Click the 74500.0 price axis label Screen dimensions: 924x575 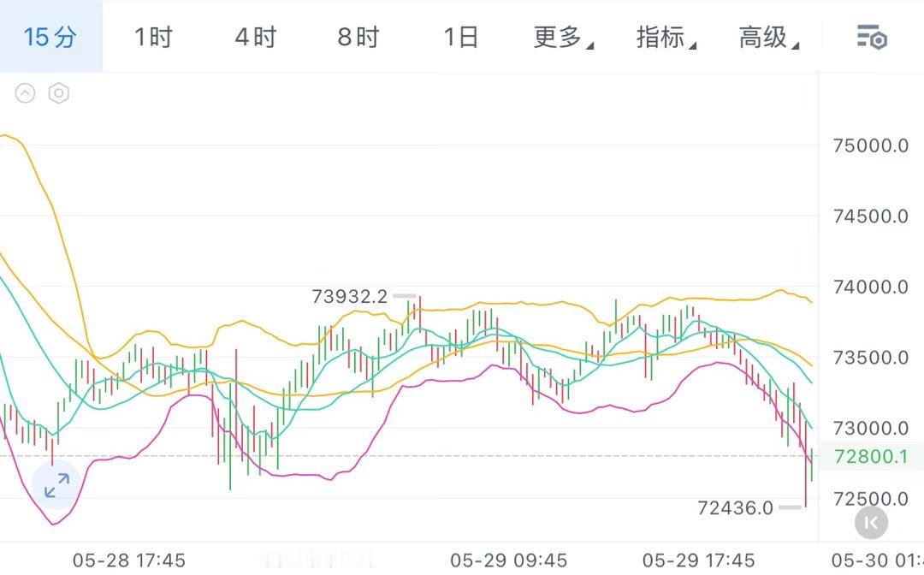click(871, 216)
